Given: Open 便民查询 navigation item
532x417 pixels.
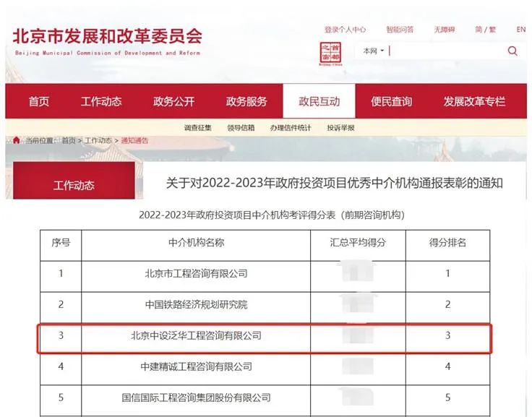Looking at the screenshot, I should [391, 101].
